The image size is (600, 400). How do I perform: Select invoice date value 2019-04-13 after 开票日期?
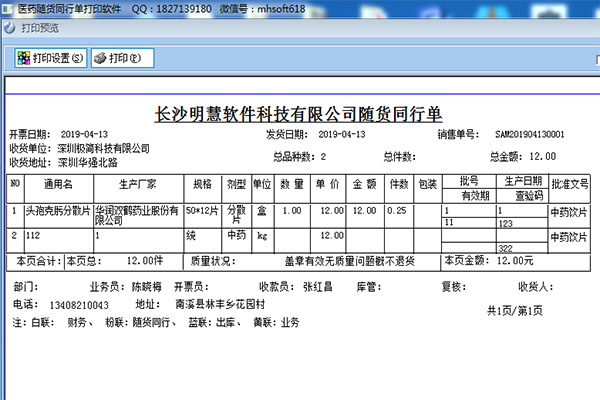[x=84, y=134]
